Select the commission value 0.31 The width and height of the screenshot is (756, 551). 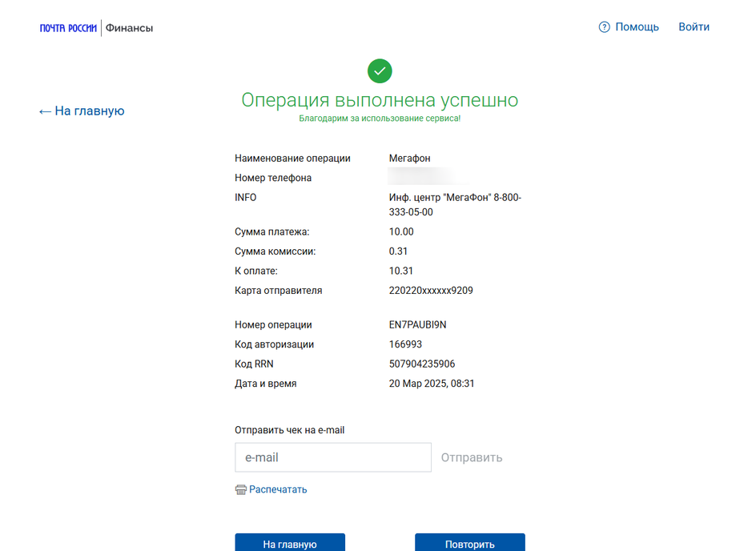point(398,251)
